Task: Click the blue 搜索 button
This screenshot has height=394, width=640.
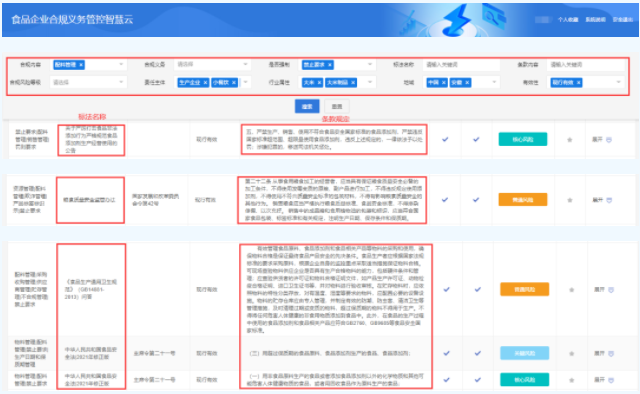Action: point(307,107)
